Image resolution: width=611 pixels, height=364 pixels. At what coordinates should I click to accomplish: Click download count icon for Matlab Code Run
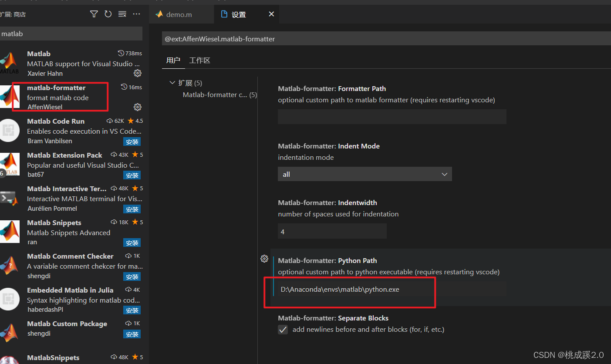(110, 121)
